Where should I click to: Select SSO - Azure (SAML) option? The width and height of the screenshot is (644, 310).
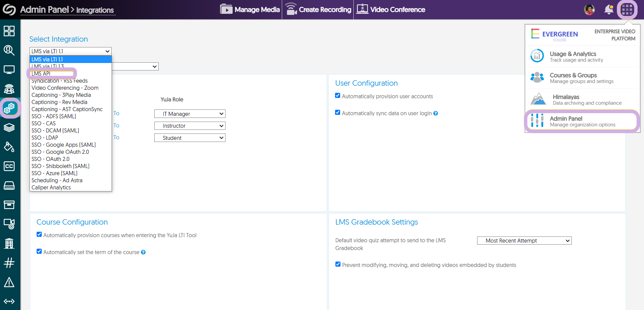tap(71, 173)
